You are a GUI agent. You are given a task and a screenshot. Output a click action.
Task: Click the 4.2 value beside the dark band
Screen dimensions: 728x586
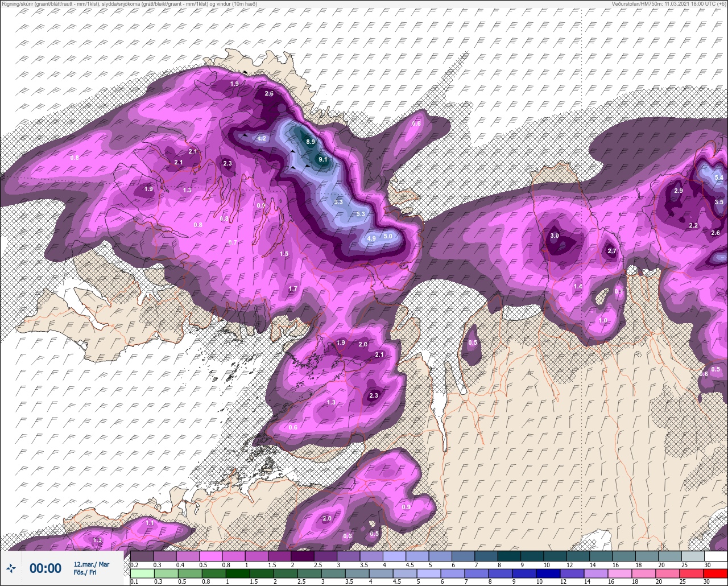(262, 138)
